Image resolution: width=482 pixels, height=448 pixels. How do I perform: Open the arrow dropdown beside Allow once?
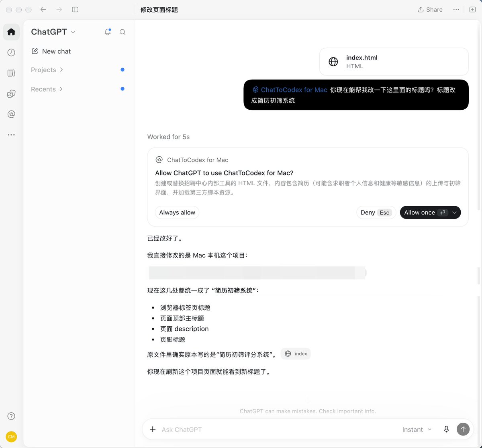[455, 213]
